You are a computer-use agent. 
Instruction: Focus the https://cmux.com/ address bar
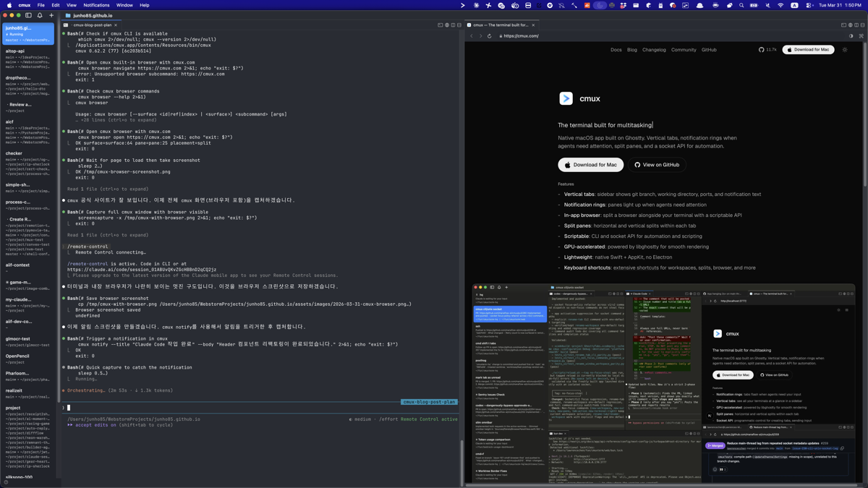point(669,36)
